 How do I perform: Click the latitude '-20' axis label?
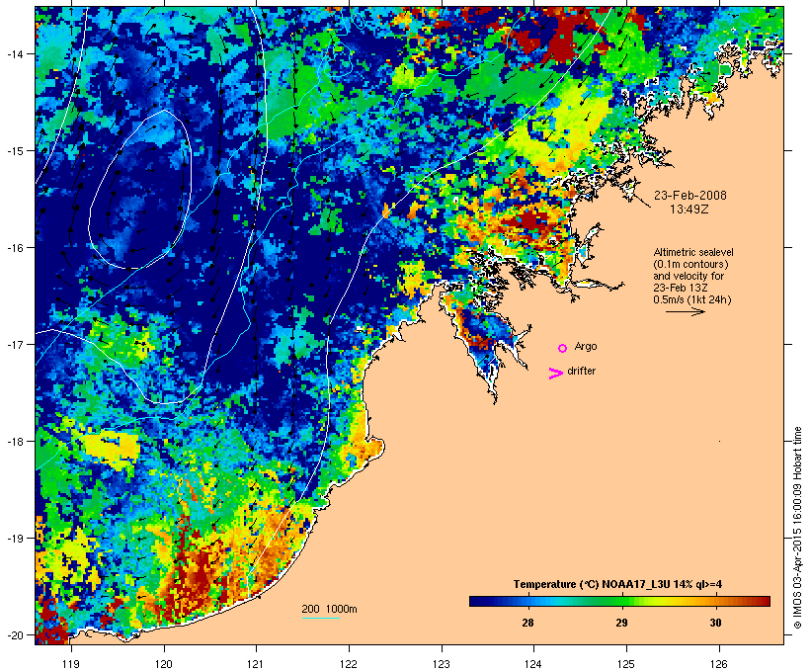14,635
